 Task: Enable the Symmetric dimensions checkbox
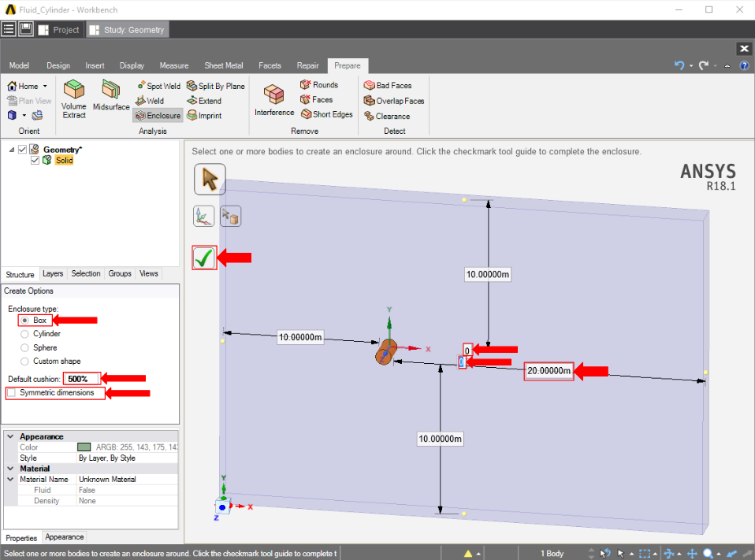click(12, 392)
